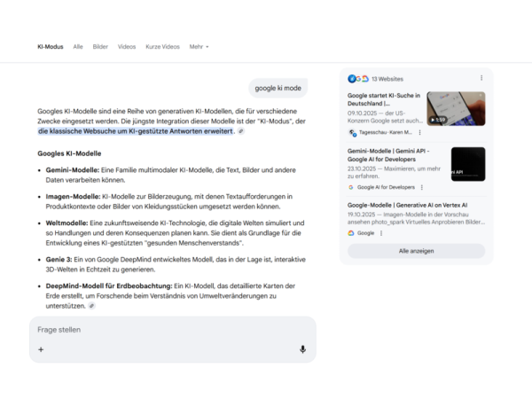
Task: Expand the Mehr dropdown menu
Action: click(199, 47)
